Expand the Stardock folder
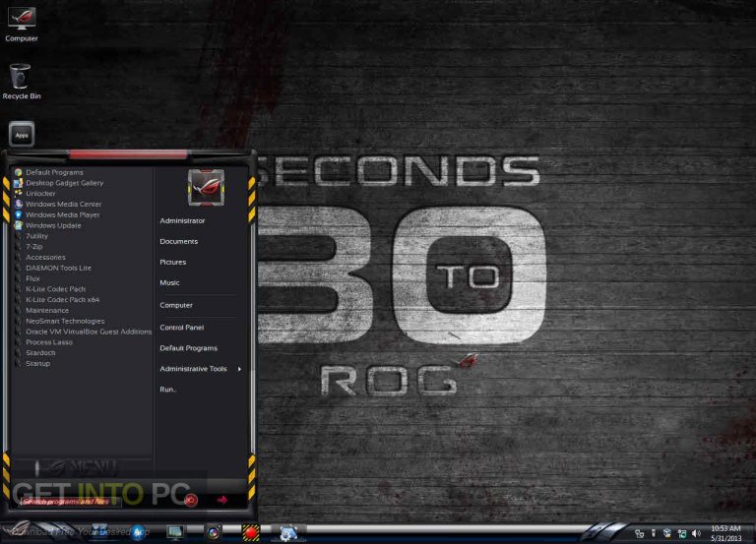The height and width of the screenshot is (544, 756). tap(34, 353)
